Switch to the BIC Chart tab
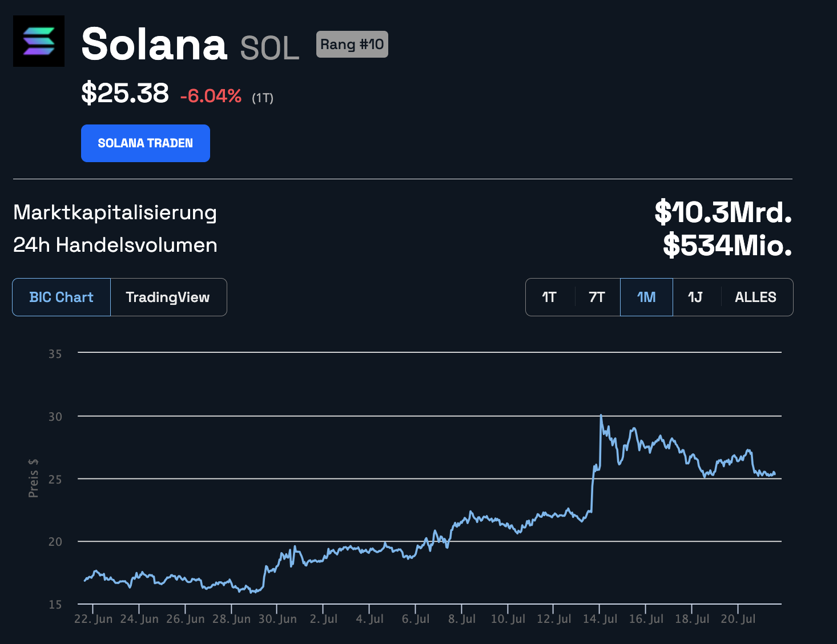837x644 pixels. coord(61,297)
